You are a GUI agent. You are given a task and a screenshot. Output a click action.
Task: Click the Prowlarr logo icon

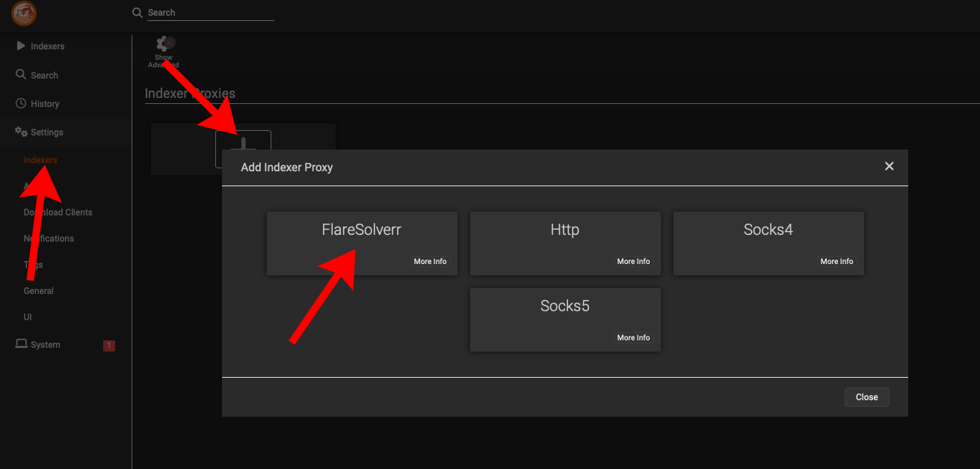[x=24, y=13]
